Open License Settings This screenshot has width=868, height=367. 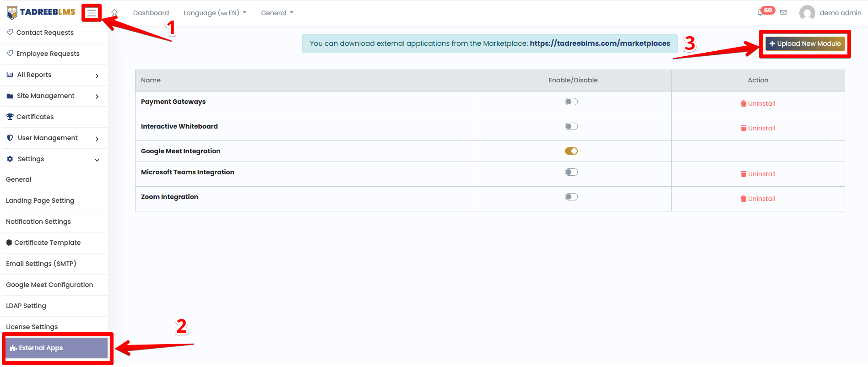click(x=32, y=327)
